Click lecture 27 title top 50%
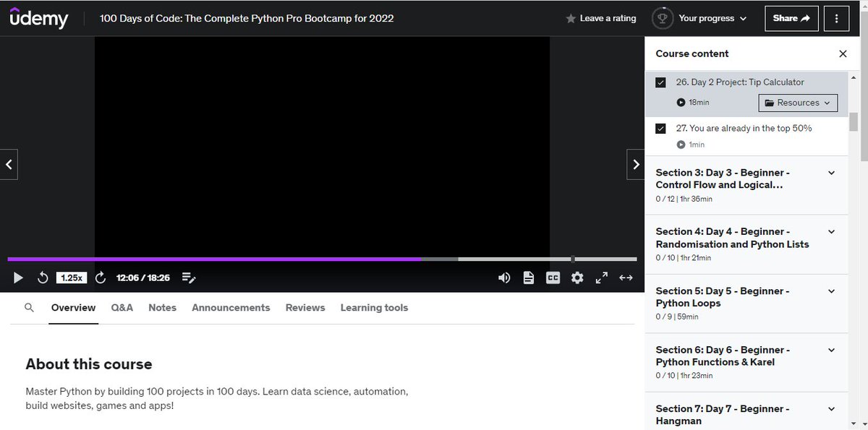 pos(744,129)
